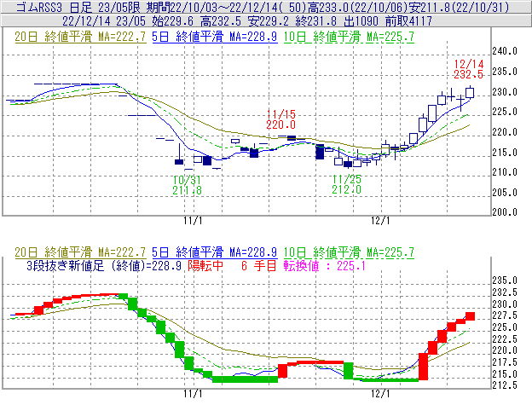Click the tall red bar in lower chart
This screenshot has width=532, height=405.
point(423,367)
